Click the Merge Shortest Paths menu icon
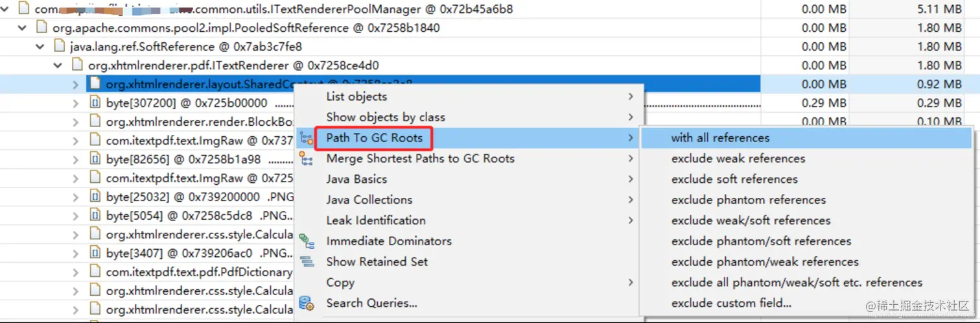The width and height of the screenshot is (980, 323). pyautogui.click(x=306, y=159)
